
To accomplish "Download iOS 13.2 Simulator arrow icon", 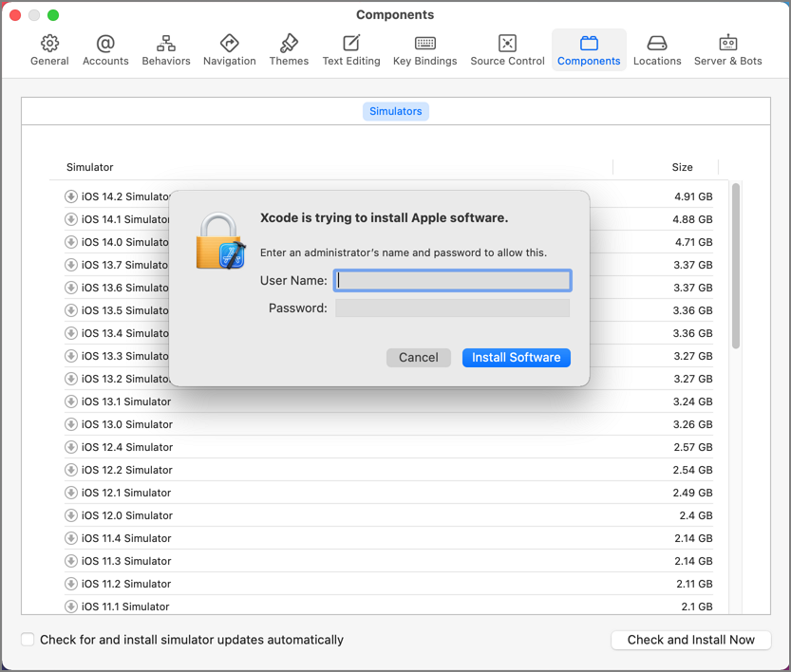I will tap(71, 379).
